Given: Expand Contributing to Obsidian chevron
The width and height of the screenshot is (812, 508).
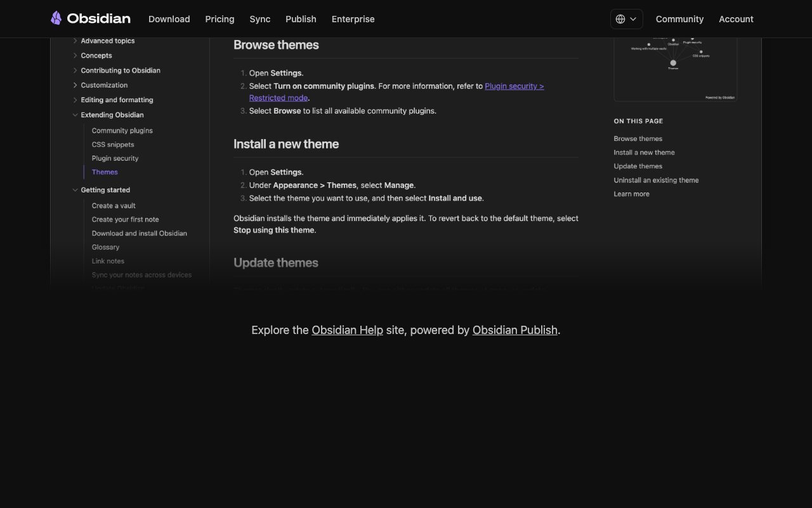Looking at the screenshot, I should (x=75, y=70).
